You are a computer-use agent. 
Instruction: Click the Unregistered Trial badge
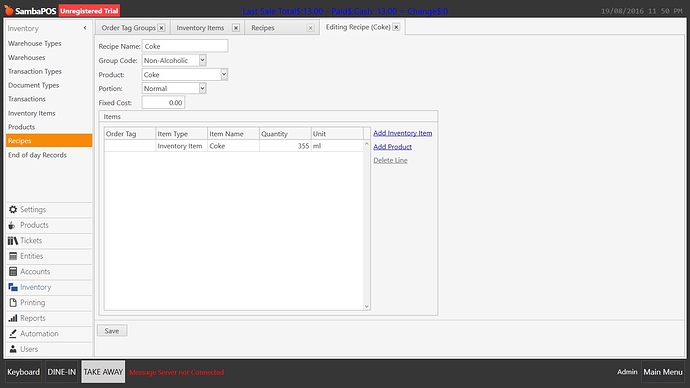[x=89, y=11]
